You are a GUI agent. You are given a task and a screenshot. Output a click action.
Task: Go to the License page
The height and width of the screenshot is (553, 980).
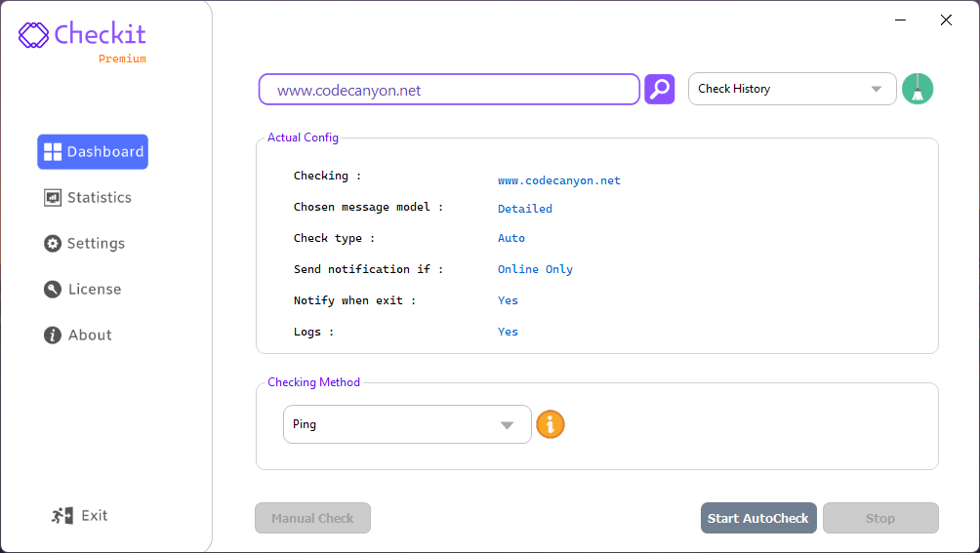pos(94,290)
